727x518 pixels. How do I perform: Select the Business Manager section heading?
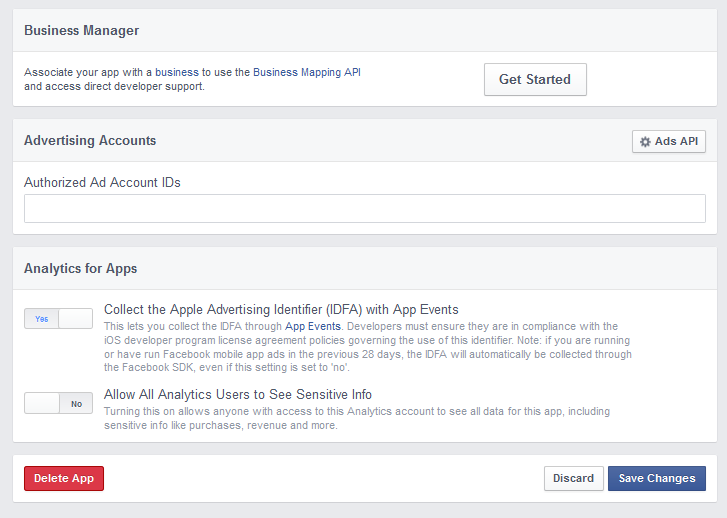pos(82,31)
